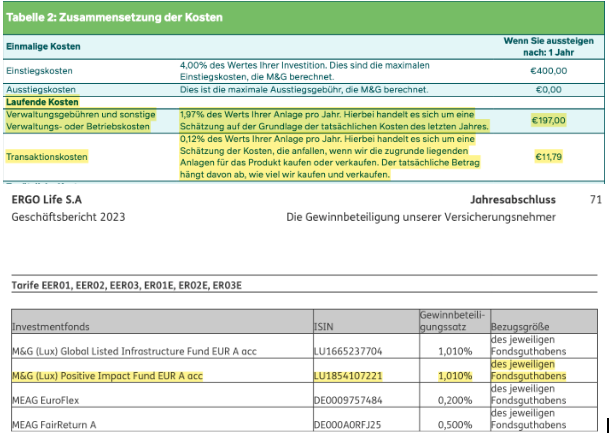Click the ISIN DE000A0RFJ25
The height and width of the screenshot is (433, 609).
coord(348,425)
